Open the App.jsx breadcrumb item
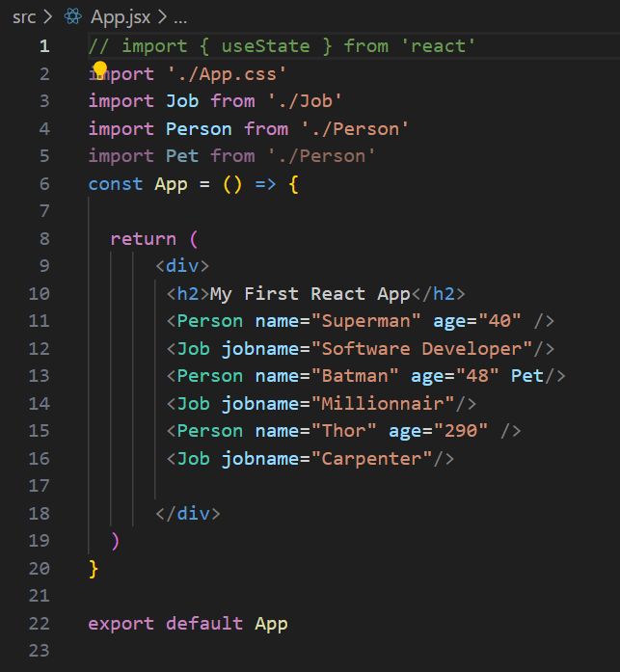620x672 pixels. 121,17
